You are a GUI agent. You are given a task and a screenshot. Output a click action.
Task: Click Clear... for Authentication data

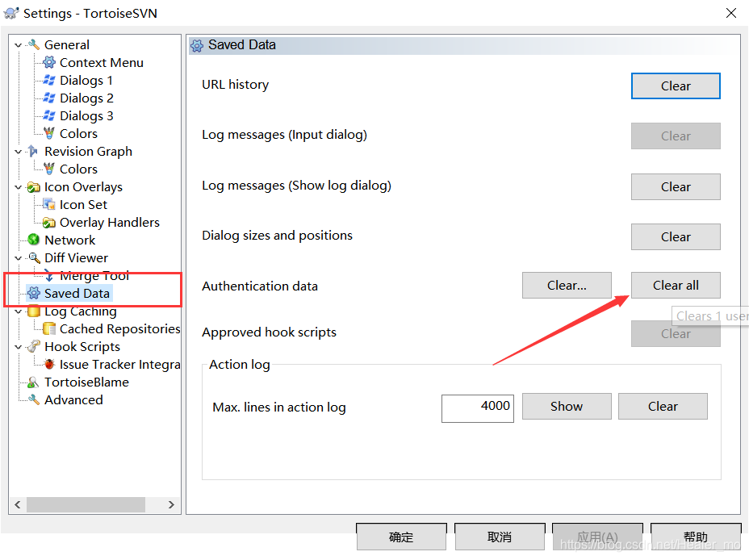point(567,286)
